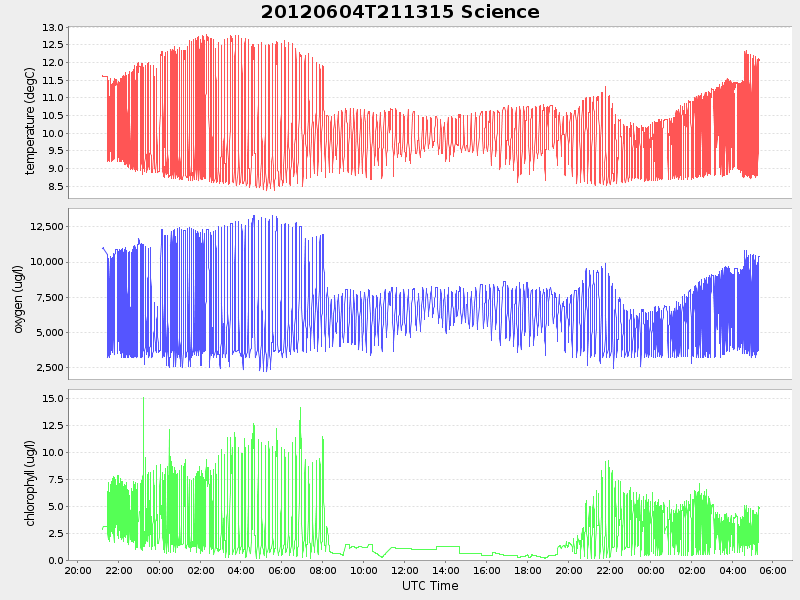Click the temperature (degC) axis label
Screen dimensions: 800x600
(30, 121)
